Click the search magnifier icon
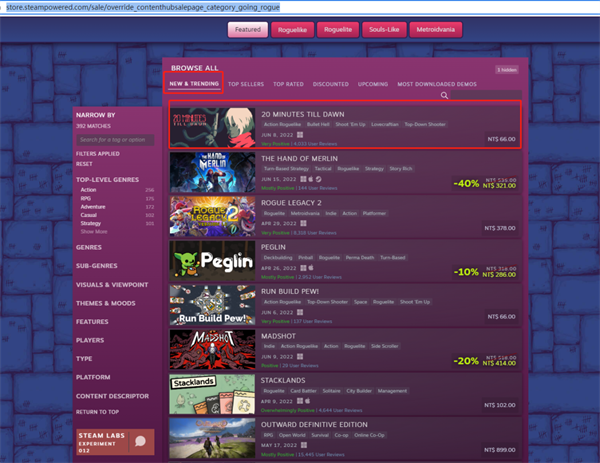 point(444,95)
